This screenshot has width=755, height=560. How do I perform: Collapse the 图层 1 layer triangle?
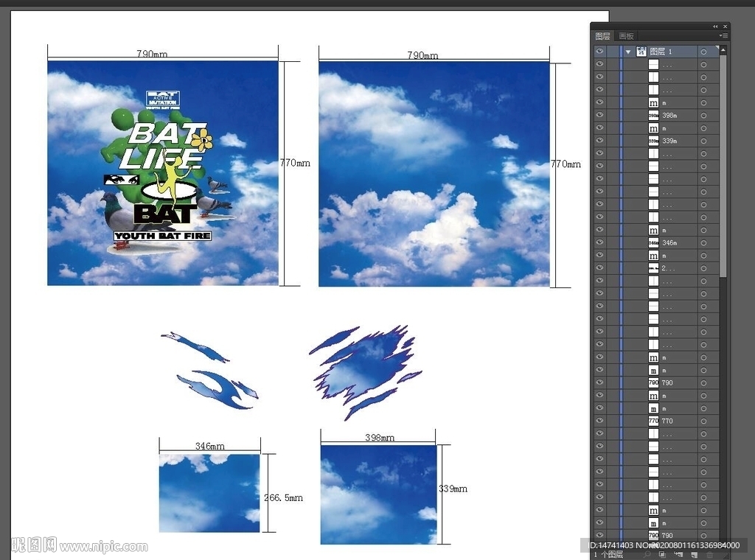628,52
